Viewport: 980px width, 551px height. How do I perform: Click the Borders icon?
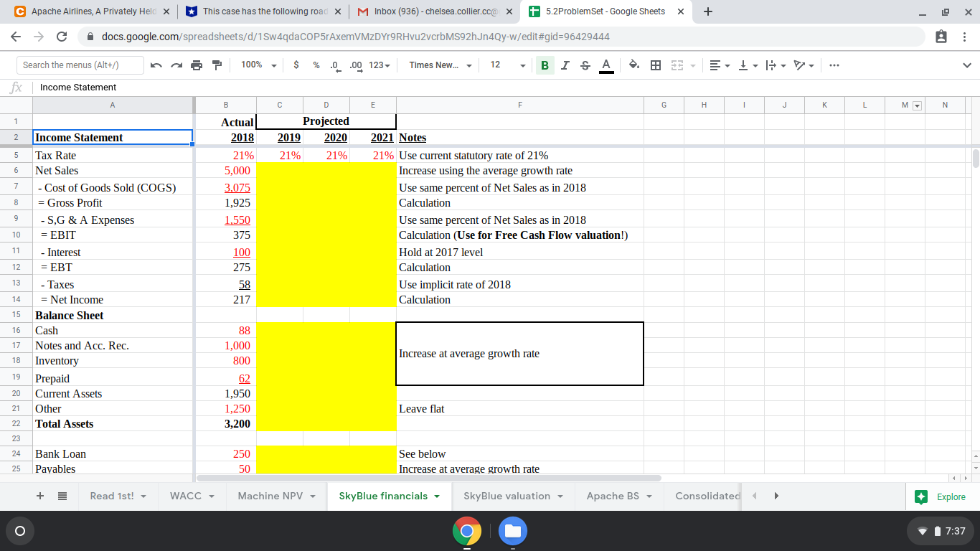pos(654,65)
